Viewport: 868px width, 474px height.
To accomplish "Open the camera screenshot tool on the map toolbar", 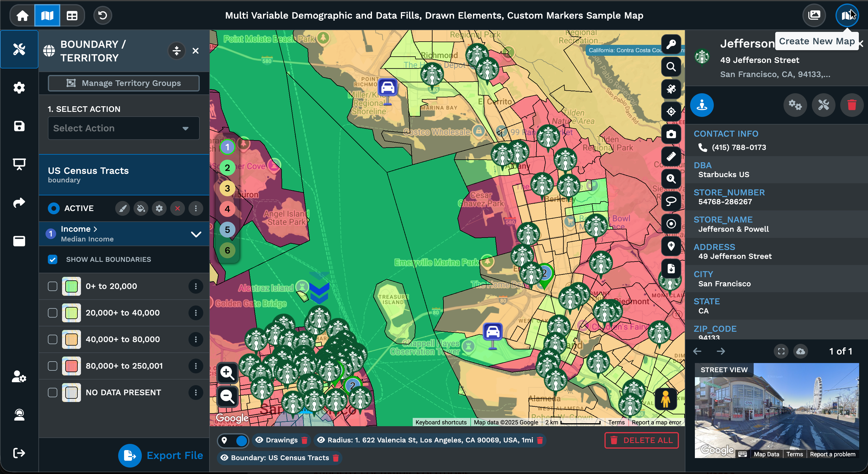I will 671,134.
